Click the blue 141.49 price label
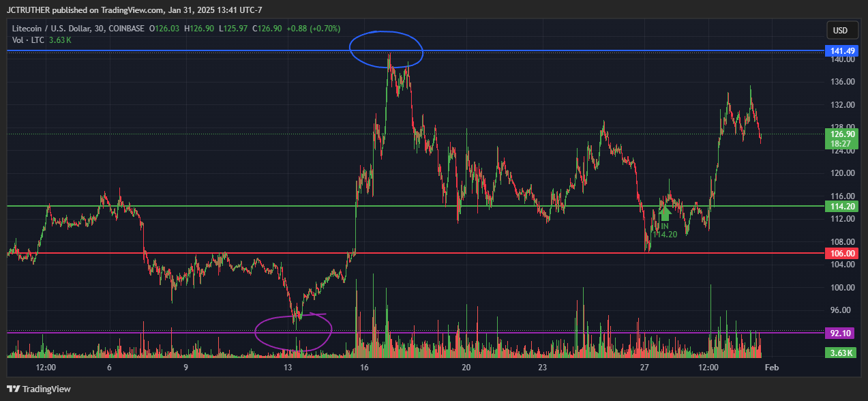 (x=843, y=51)
